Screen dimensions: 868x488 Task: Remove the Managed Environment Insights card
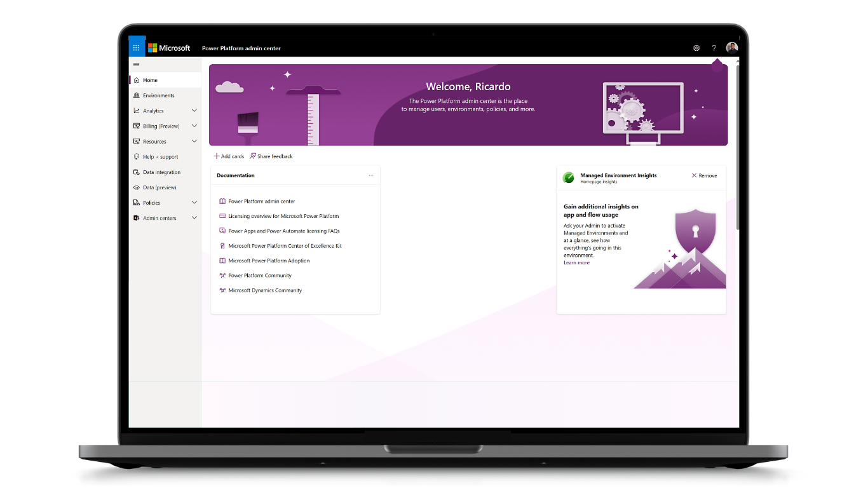tap(704, 175)
